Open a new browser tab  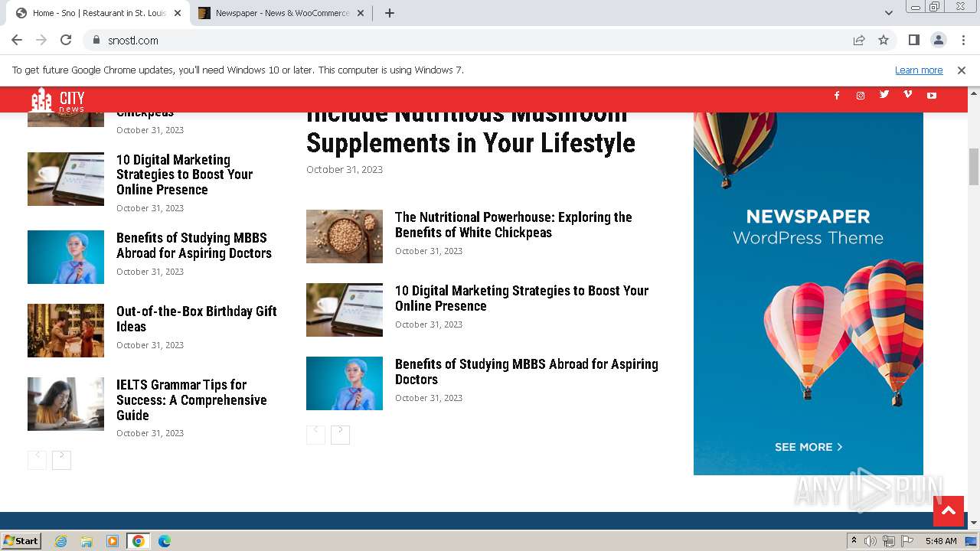pyautogui.click(x=390, y=13)
